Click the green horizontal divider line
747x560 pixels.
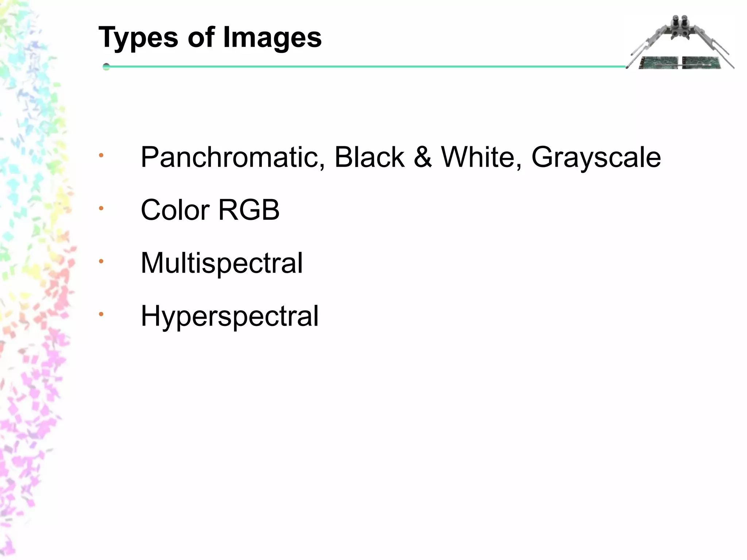365,67
